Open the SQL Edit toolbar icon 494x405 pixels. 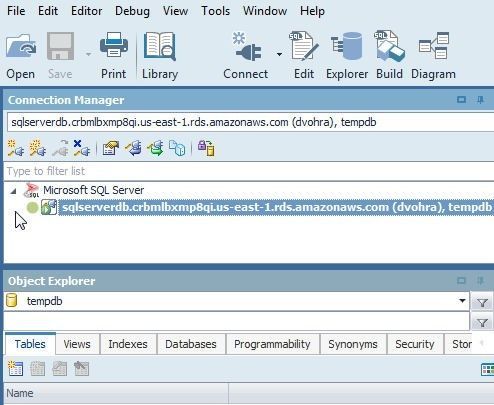click(x=304, y=46)
